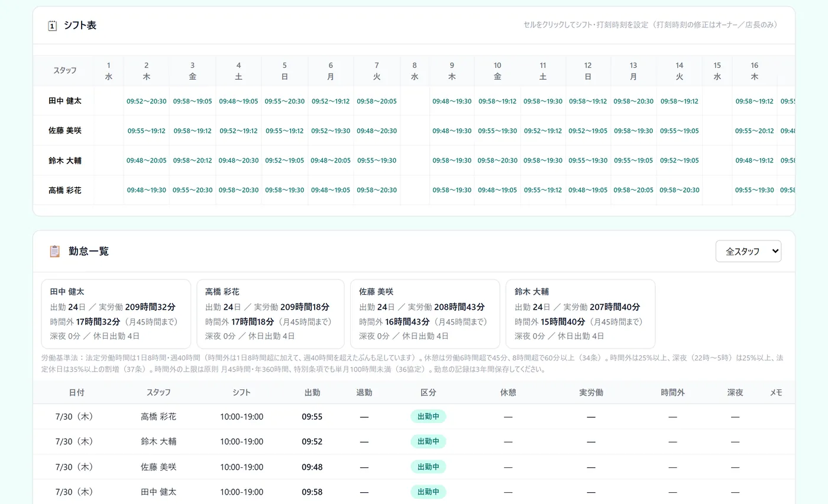Click 田中 健太's 09:55〜20:30 shift on day 5
This screenshot has width=828, height=504.
click(x=284, y=101)
